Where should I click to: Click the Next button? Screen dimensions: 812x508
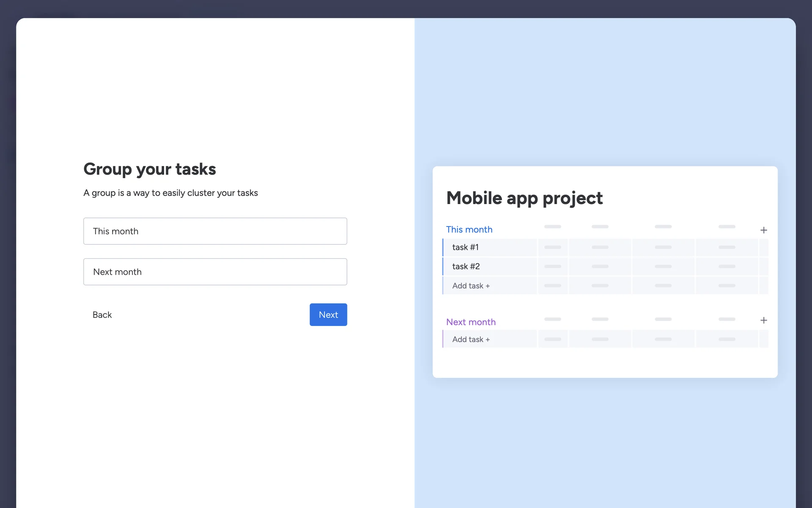pos(328,315)
